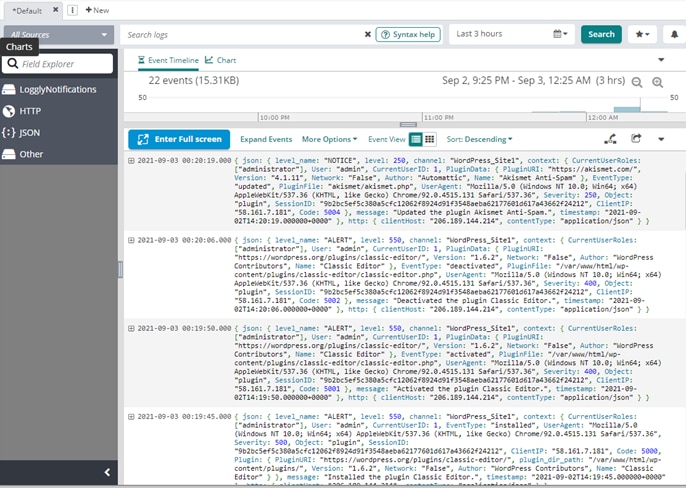
Task: Switch Event View to grid layout
Action: [x=429, y=139]
